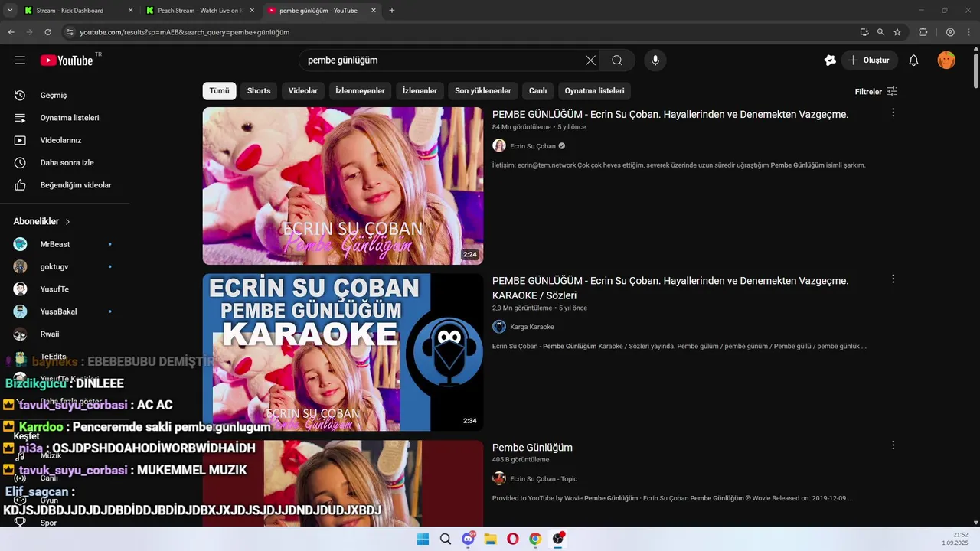This screenshot has width=980, height=551.
Task: Open Karga Karaoke channel avatar
Action: click(499, 327)
